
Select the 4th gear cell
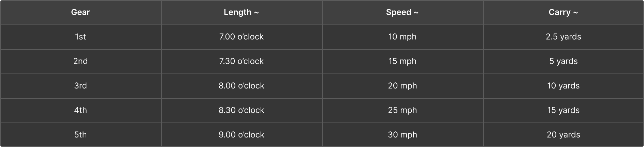[80, 110]
